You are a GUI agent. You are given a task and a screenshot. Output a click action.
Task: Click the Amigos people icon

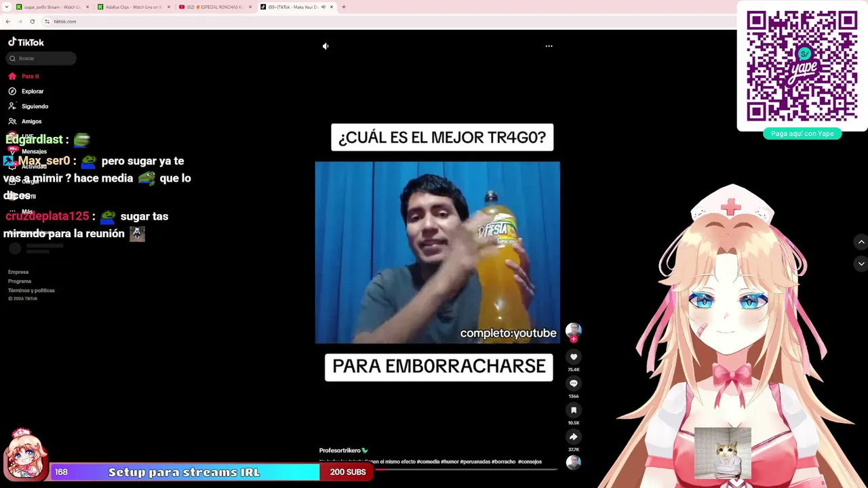click(x=12, y=121)
